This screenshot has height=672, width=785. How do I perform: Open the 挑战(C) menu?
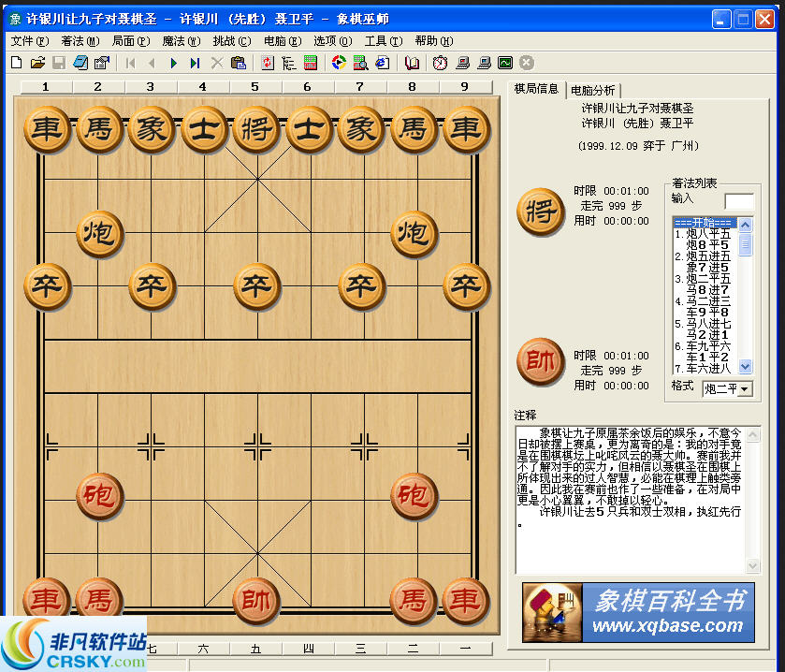point(232,41)
